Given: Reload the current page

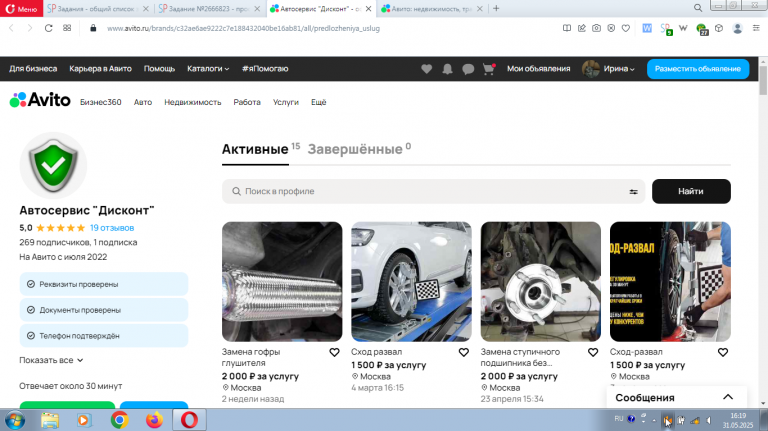Looking at the screenshot, I should tap(48, 28).
